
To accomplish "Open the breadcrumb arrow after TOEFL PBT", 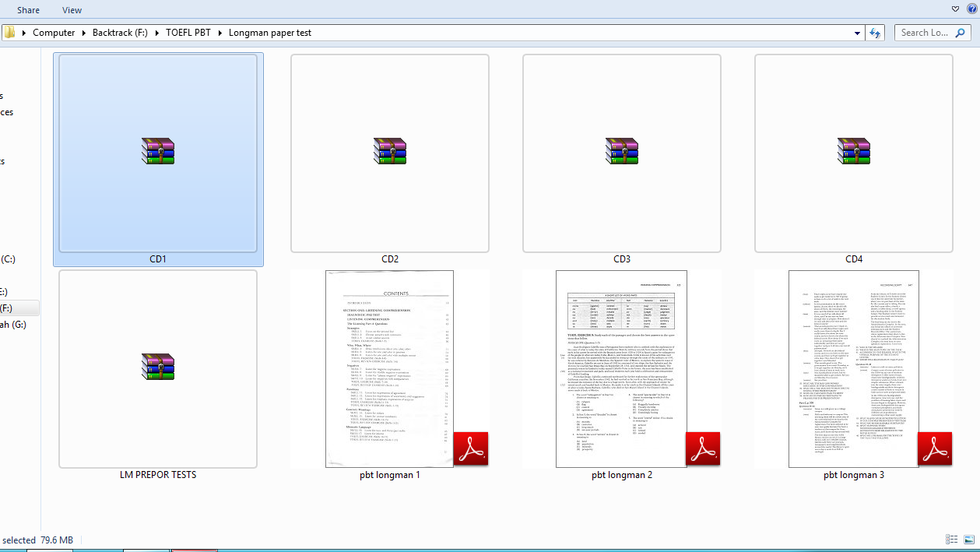I will [220, 33].
